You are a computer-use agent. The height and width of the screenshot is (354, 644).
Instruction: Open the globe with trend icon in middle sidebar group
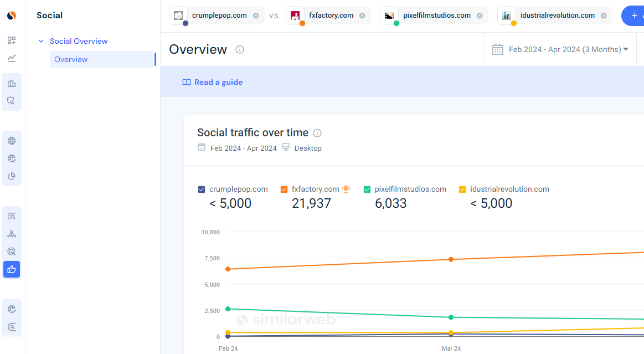12,158
